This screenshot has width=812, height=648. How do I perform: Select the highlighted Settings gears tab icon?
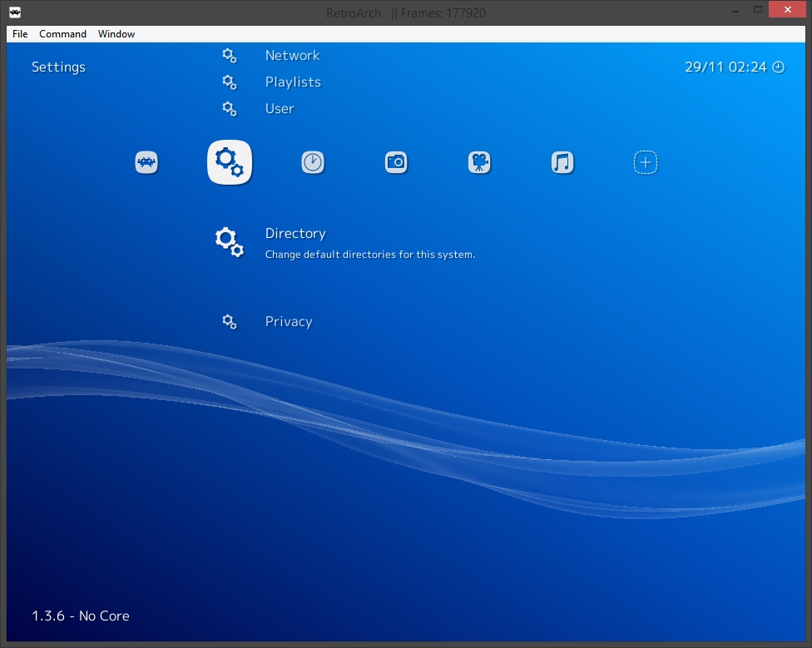click(230, 162)
